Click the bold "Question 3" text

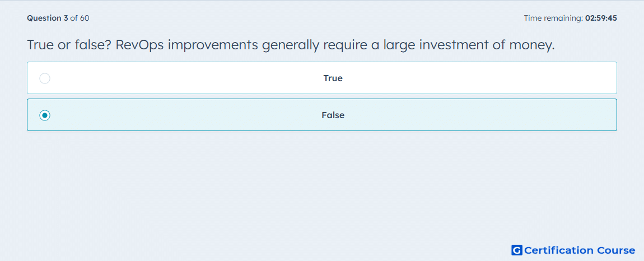point(48,18)
